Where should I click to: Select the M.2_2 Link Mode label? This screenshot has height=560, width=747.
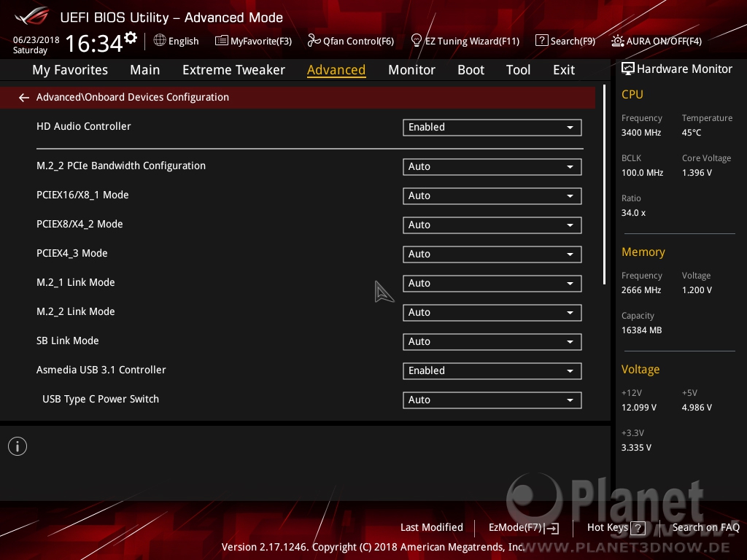[x=76, y=312]
